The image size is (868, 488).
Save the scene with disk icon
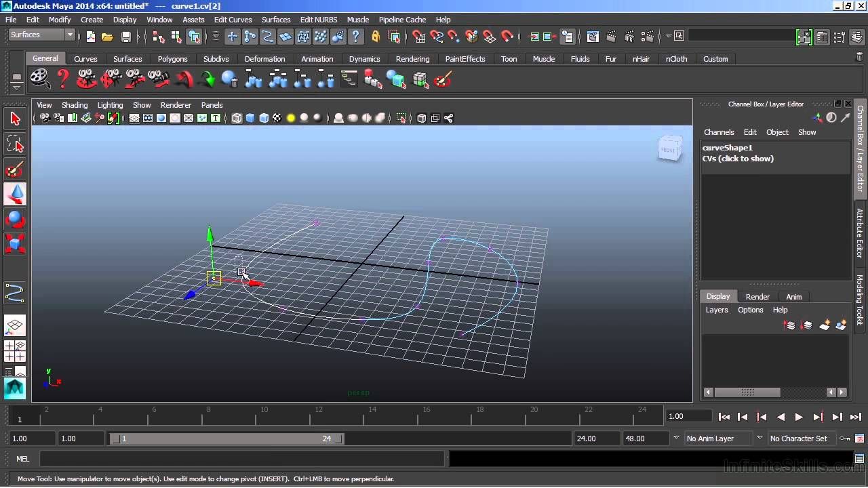pos(125,37)
